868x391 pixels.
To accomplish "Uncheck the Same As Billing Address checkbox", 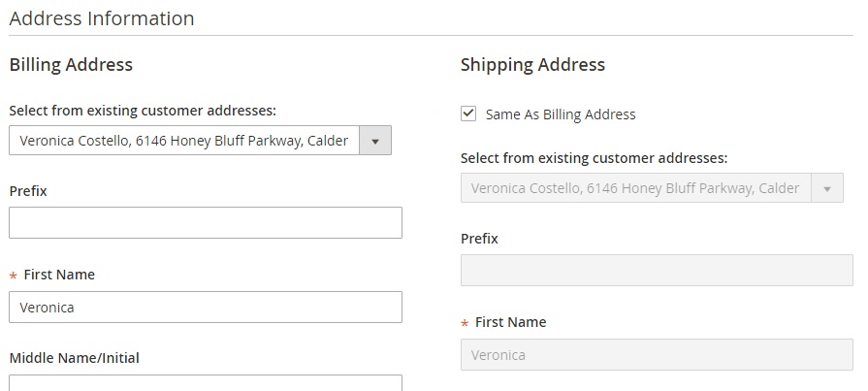I will pyautogui.click(x=468, y=114).
